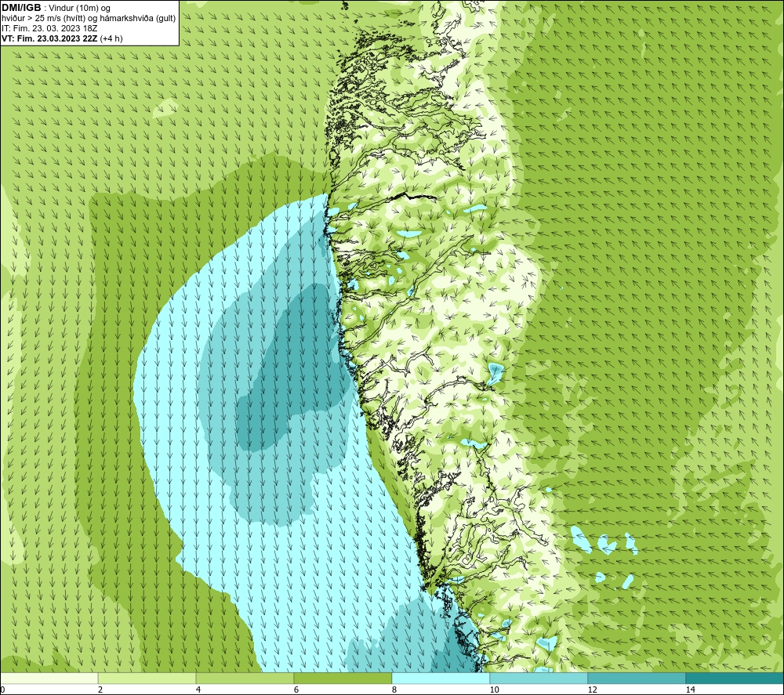Click the 4–6 m/s green scale segment
This screenshot has height=695, width=784.
(245, 679)
